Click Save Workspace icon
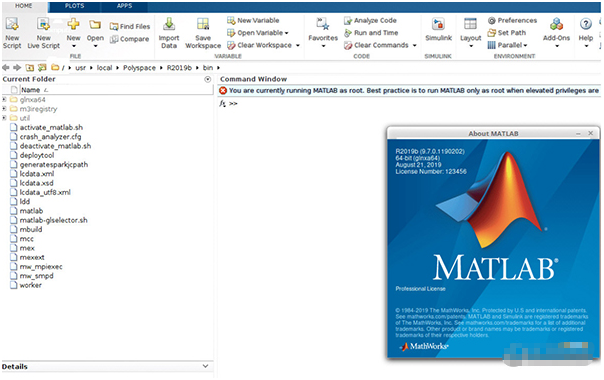The image size is (604, 380). pos(203,24)
